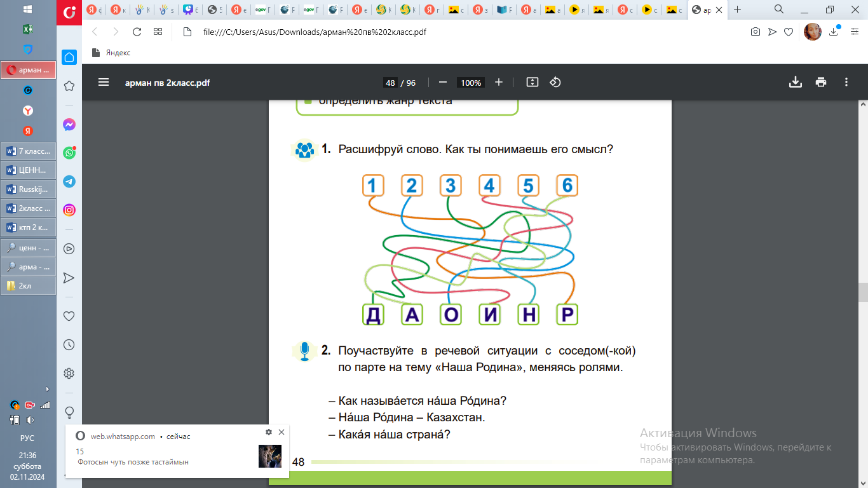Open Telegram in the Opera sidebar
The height and width of the screenshot is (488, 868).
coord(69,182)
